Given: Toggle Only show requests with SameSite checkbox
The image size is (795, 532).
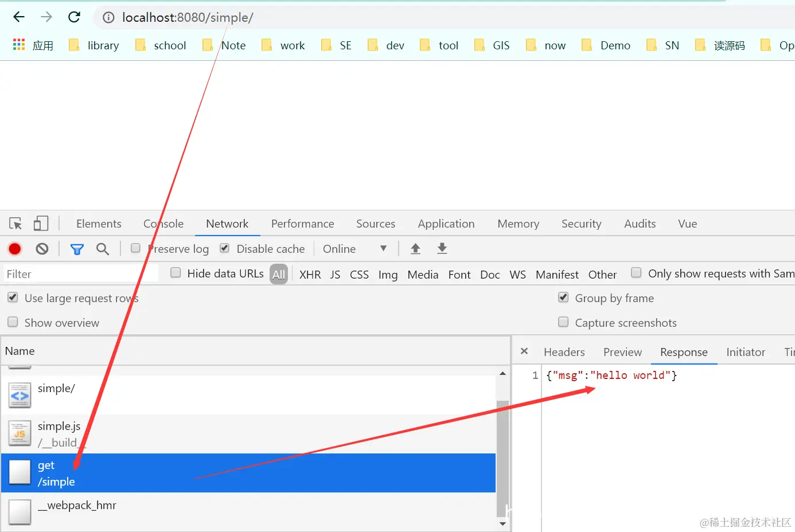Looking at the screenshot, I should point(636,273).
